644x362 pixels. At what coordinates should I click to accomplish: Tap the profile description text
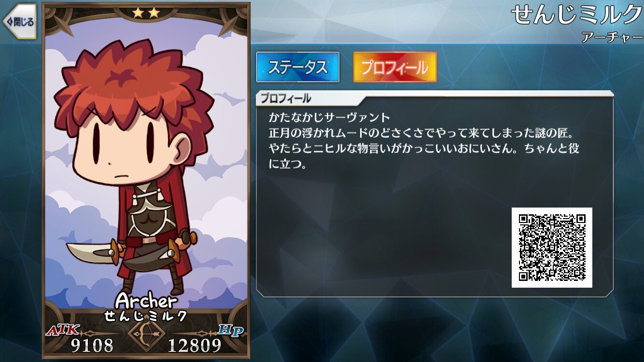424,141
